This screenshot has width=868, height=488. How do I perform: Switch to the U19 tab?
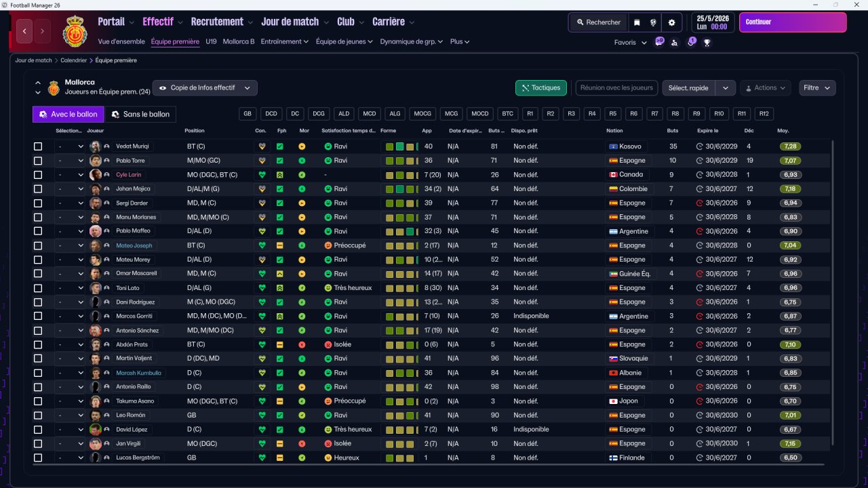(x=211, y=41)
